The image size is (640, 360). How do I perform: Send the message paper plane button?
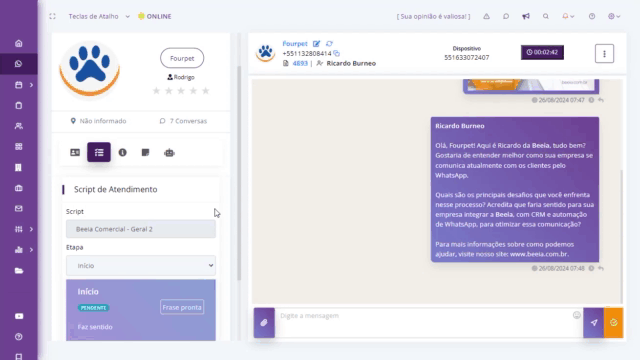coord(593,323)
